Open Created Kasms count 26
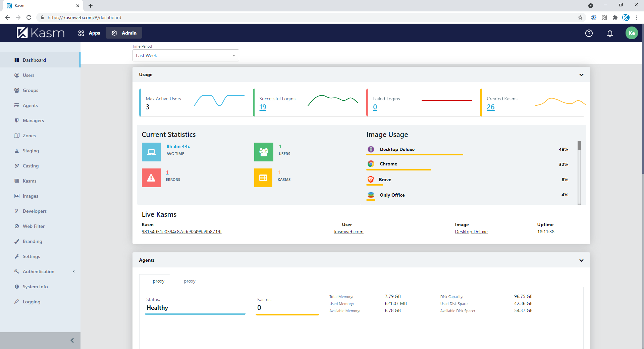The image size is (644, 349). pyautogui.click(x=491, y=107)
